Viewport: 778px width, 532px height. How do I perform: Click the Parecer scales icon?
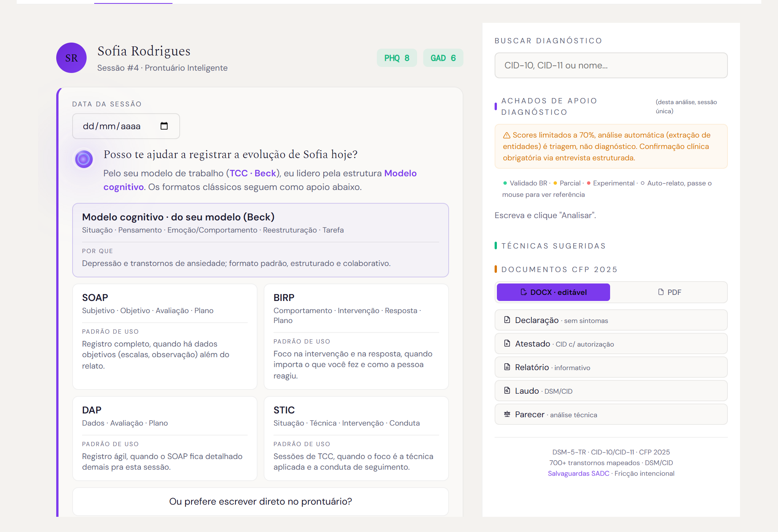point(507,414)
